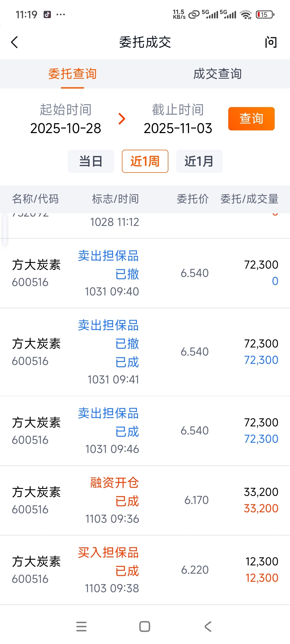Open the start date picker 2025-10-28
The width and height of the screenshot is (290, 644).
pyautogui.click(x=66, y=119)
